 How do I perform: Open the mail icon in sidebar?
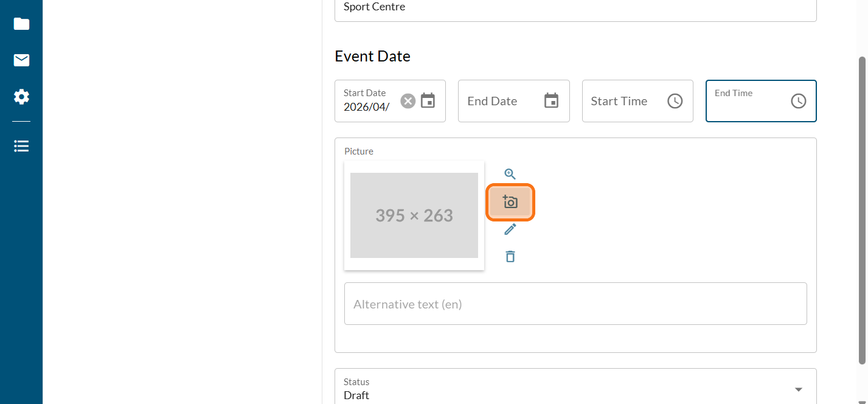point(21,60)
